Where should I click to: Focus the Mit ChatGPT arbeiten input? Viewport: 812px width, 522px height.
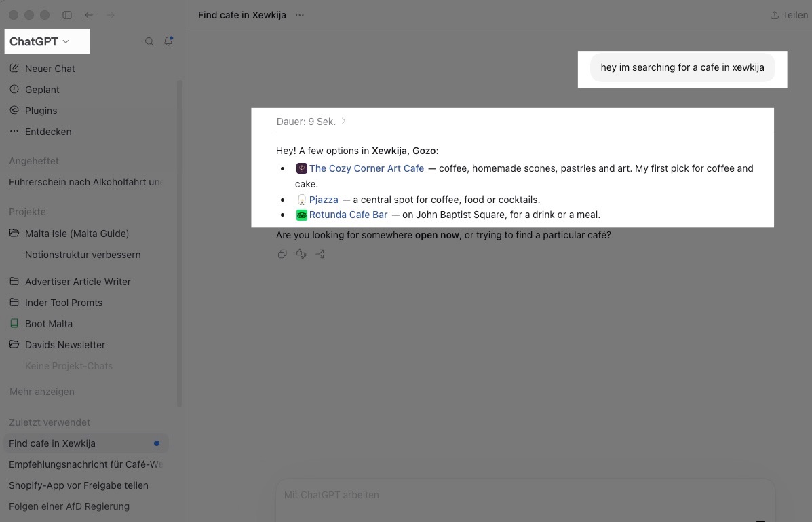(525, 500)
